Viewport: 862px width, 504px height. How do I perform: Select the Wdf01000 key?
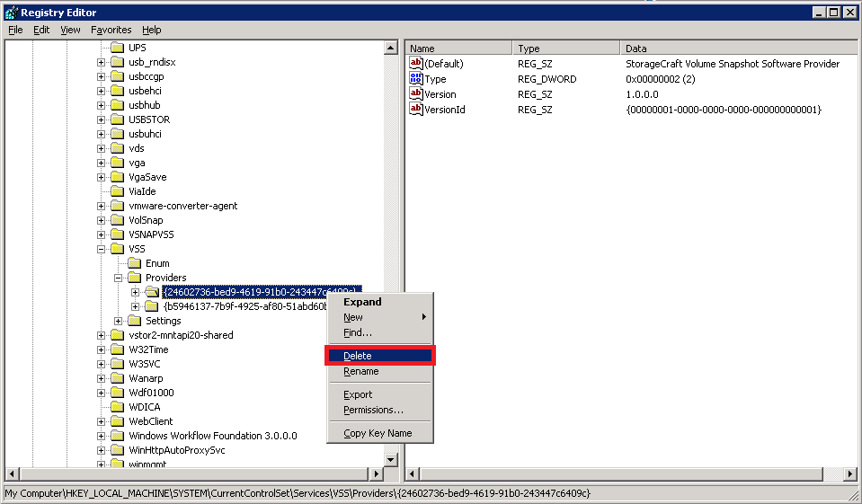(151, 393)
